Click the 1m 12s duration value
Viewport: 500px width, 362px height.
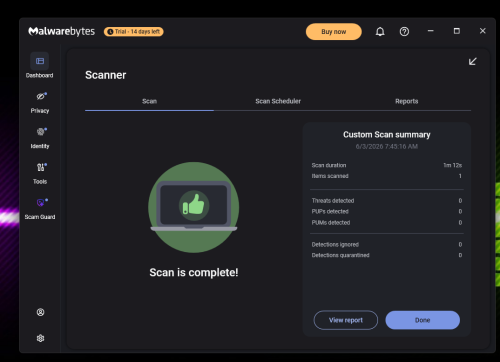click(453, 165)
